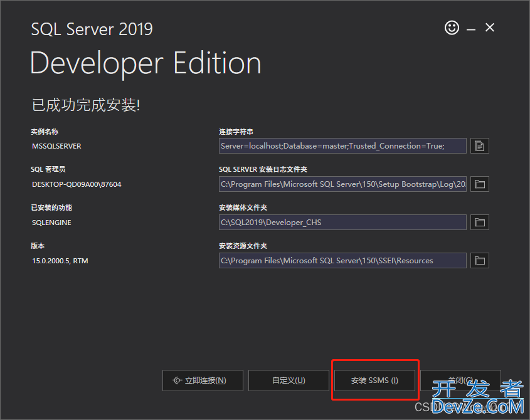Screen dimensions: 530x420
Task: Select the DESKTOP-QD09A00\87604 administrator text
Action: tap(77, 184)
